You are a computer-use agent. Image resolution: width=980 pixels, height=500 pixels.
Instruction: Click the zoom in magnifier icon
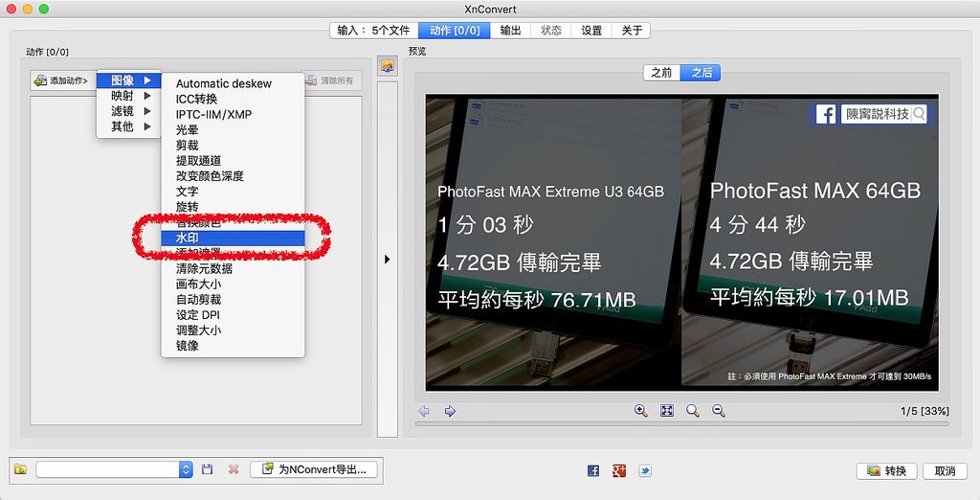click(640, 411)
